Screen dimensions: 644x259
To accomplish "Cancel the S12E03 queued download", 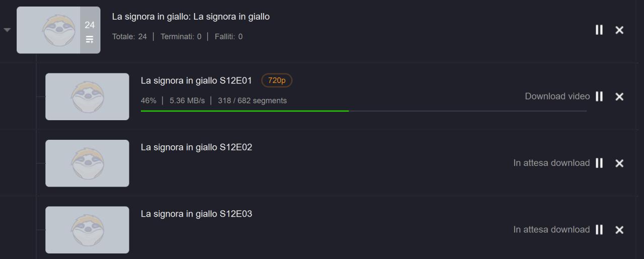I will pyautogui.click(x=619, y=230).
